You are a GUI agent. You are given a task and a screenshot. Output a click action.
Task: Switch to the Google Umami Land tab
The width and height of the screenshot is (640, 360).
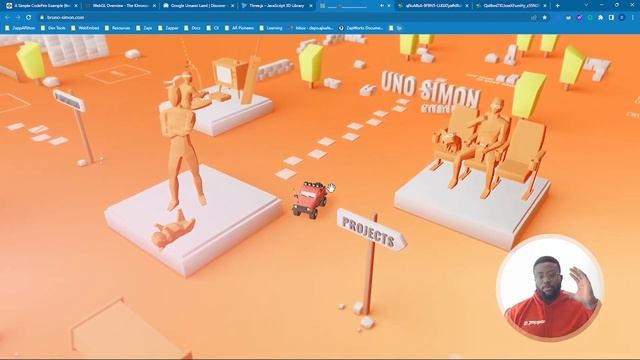point(198,6)
